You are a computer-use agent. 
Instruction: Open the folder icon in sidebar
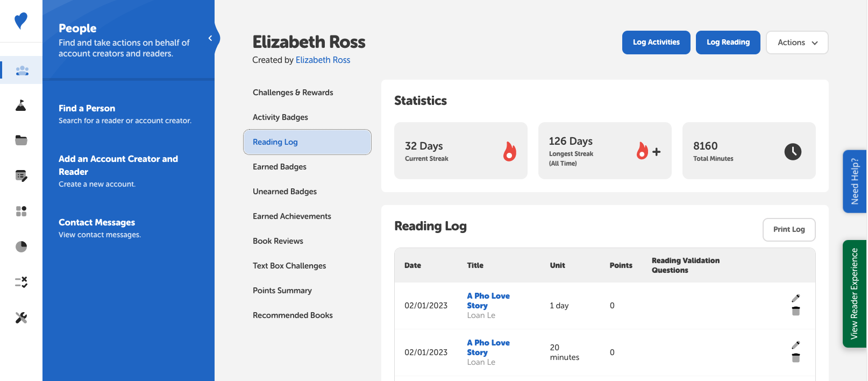point(21,140)
